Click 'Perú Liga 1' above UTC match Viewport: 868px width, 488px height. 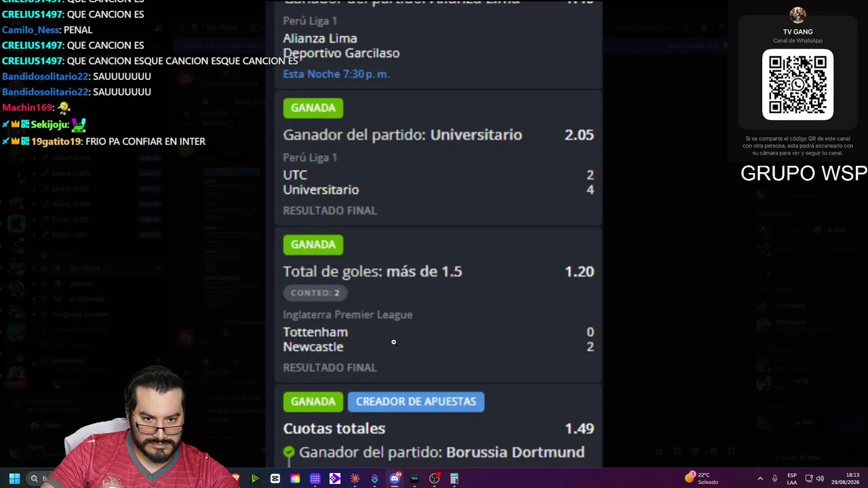[310, 157]
